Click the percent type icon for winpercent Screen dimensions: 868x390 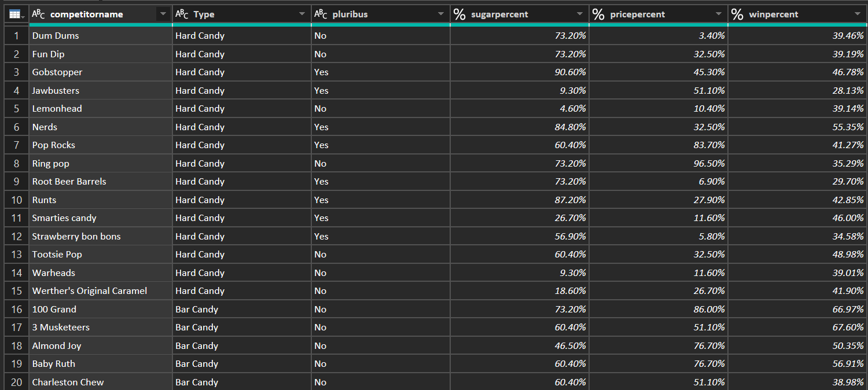click(737, 14)
